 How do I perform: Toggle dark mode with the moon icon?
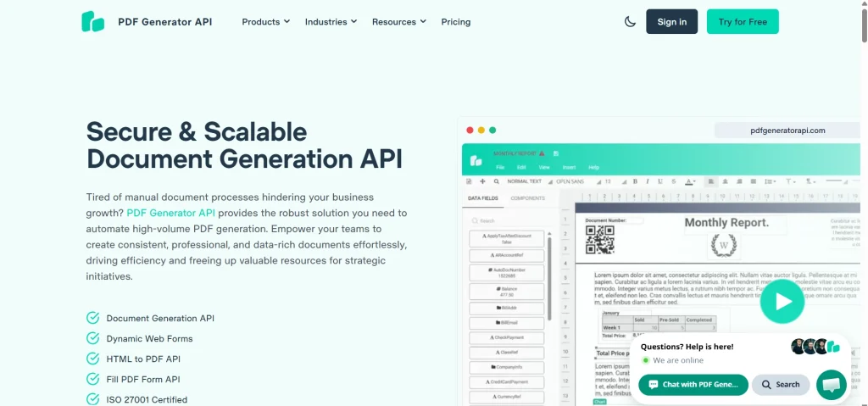tap(630, 21)
